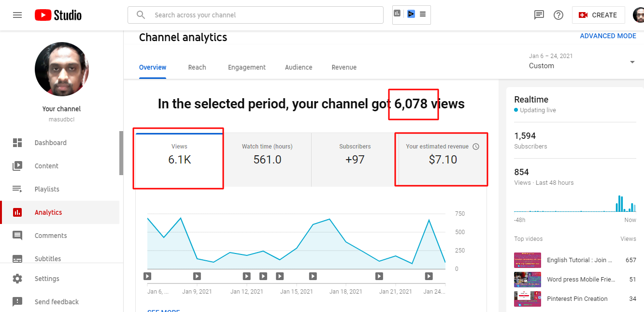Click the Send feedback icon
Screen dimensions: 644x312
17,302
